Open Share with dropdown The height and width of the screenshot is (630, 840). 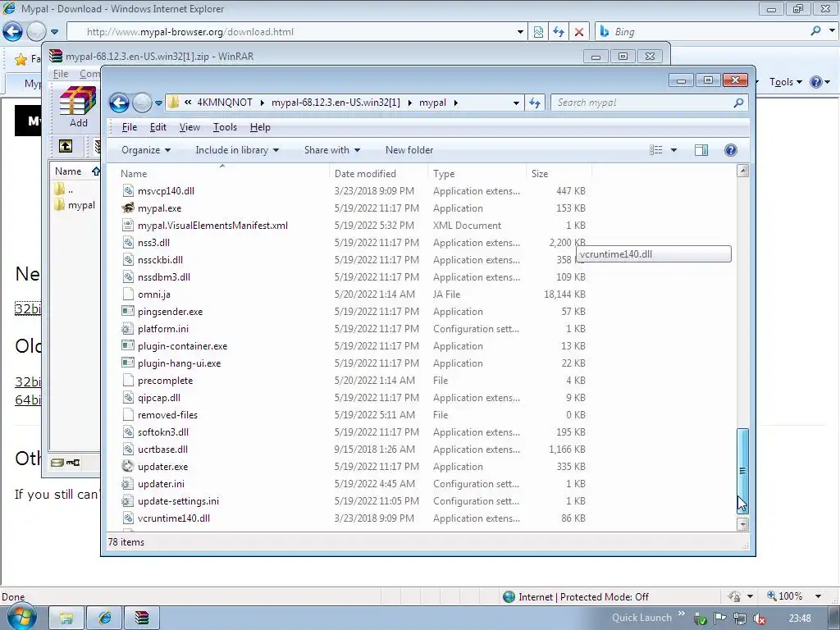point(331,150)
